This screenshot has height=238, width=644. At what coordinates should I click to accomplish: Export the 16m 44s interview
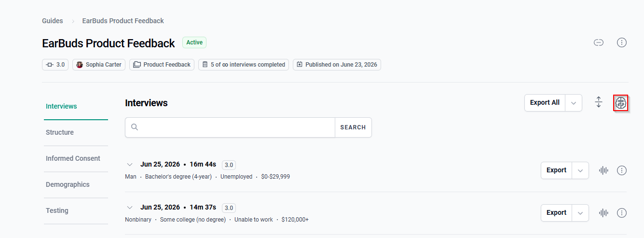[556, 170]
